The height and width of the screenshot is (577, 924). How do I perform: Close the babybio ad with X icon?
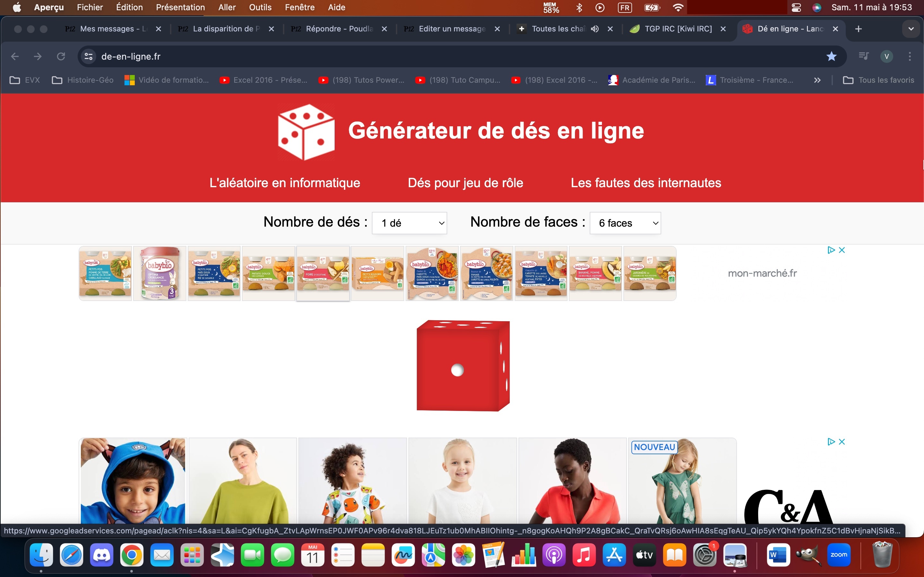[x=842, y=250]
